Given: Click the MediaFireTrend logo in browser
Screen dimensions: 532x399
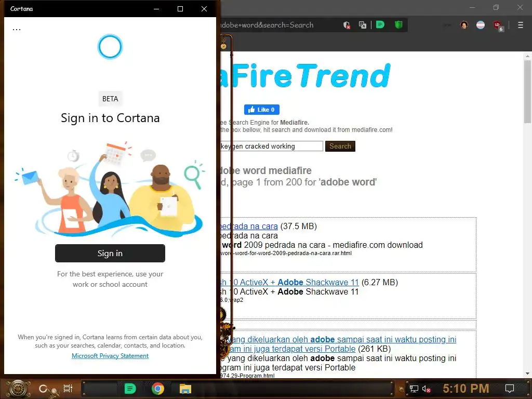Looking at the screenshot, I should (x=305, y=76).
